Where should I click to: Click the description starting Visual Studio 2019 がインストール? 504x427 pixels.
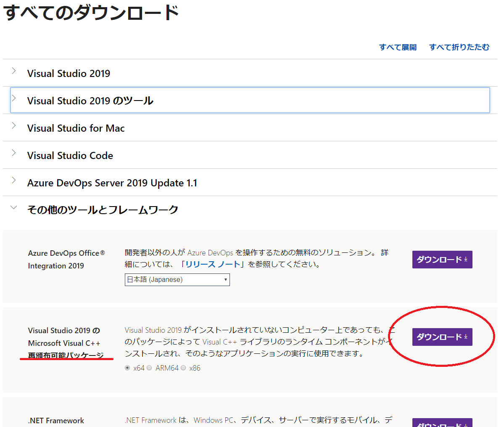point(260,342)
